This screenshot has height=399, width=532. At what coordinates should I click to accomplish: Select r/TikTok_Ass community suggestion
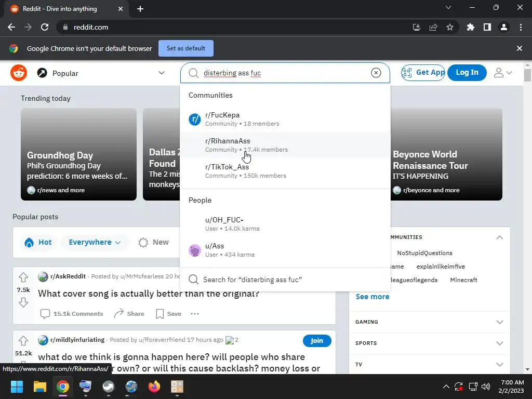(285, 171)
